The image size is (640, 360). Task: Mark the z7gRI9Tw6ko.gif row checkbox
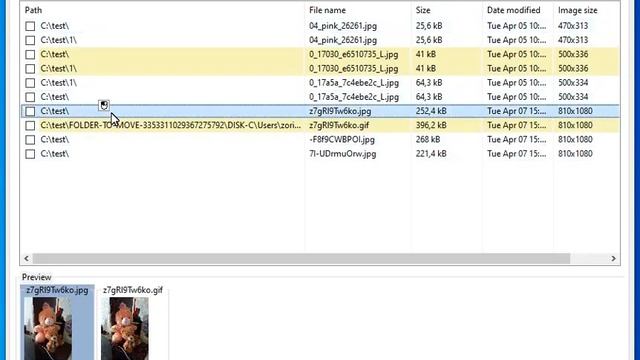30,126
